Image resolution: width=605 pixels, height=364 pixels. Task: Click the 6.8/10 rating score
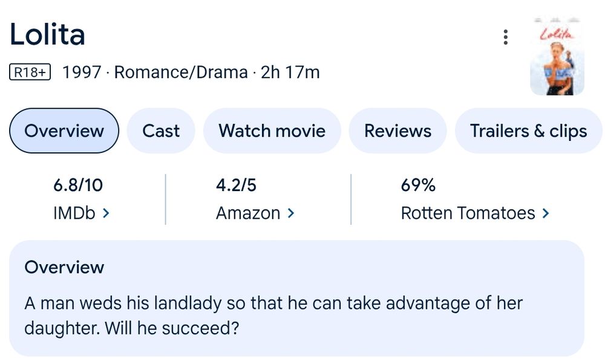click(x=74, y=185)
